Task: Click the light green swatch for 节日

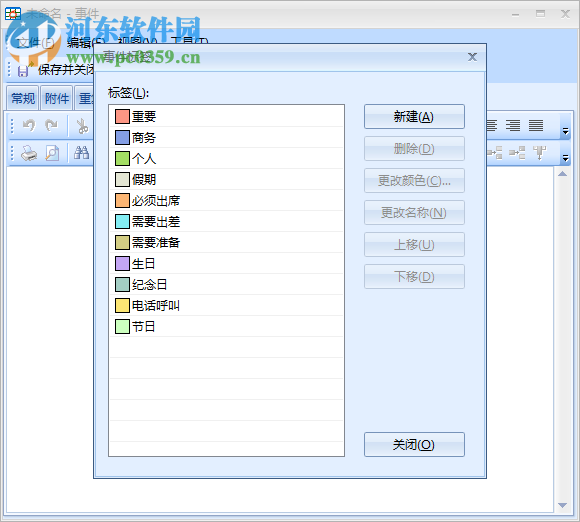Action: pyautogui.click(x=122, y=327)
